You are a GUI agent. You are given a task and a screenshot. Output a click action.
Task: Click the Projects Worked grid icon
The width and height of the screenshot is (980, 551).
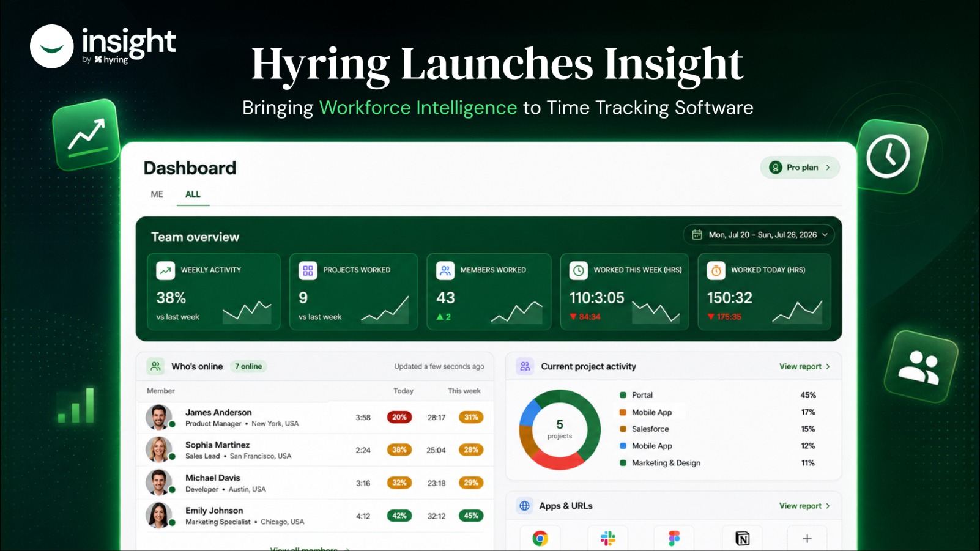pyautogui.click(x=308, y=270)
